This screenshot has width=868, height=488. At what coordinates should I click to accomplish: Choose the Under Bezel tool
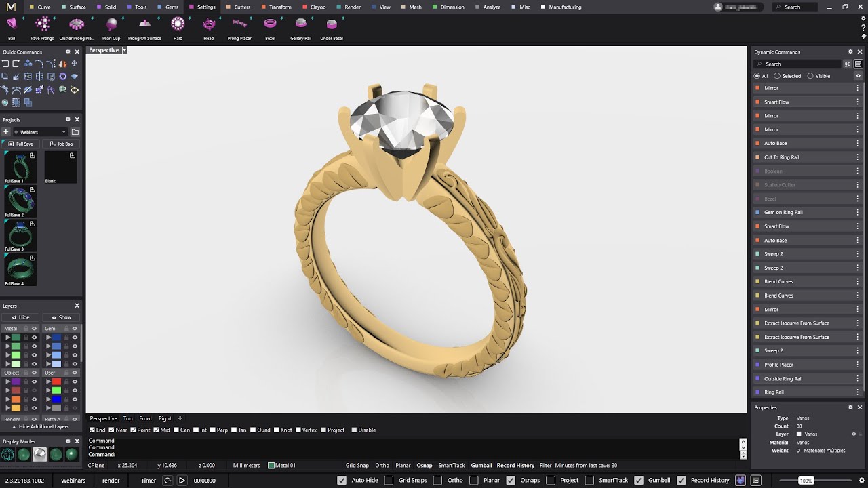click(x=332, y=28)
